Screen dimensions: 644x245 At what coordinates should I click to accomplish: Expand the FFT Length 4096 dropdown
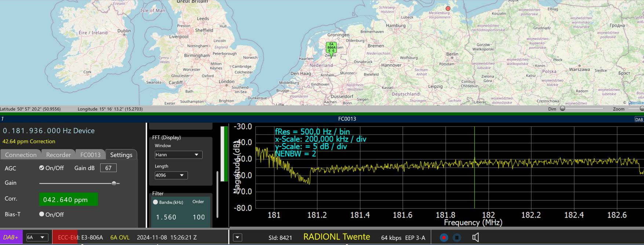point(171,175)
